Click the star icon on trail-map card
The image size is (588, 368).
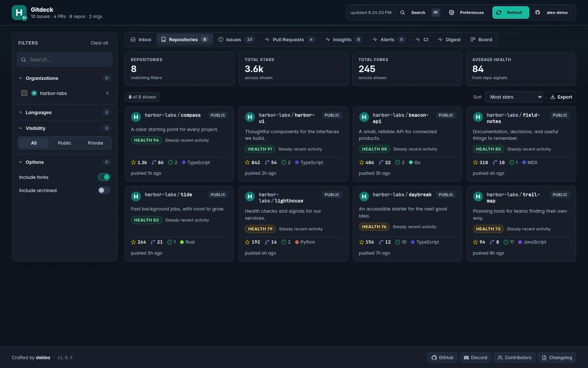point(476,242)
